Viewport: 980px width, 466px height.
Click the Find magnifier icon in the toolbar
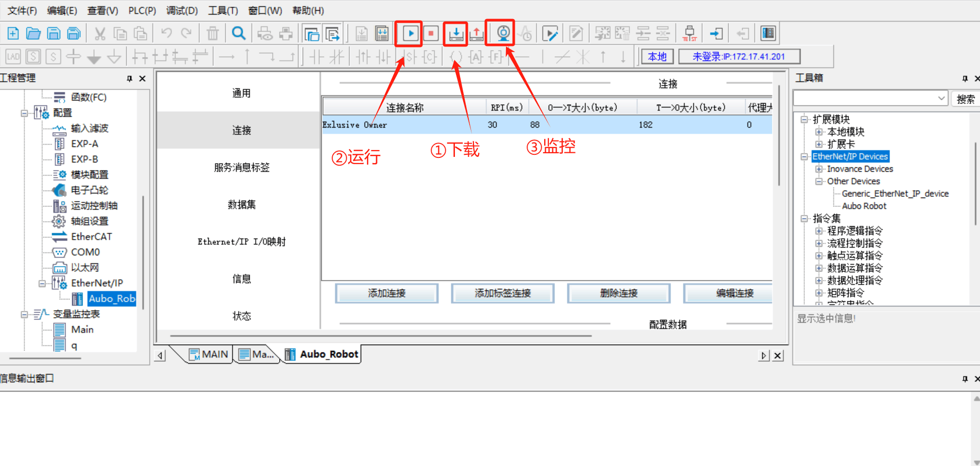tap(238, 34)
